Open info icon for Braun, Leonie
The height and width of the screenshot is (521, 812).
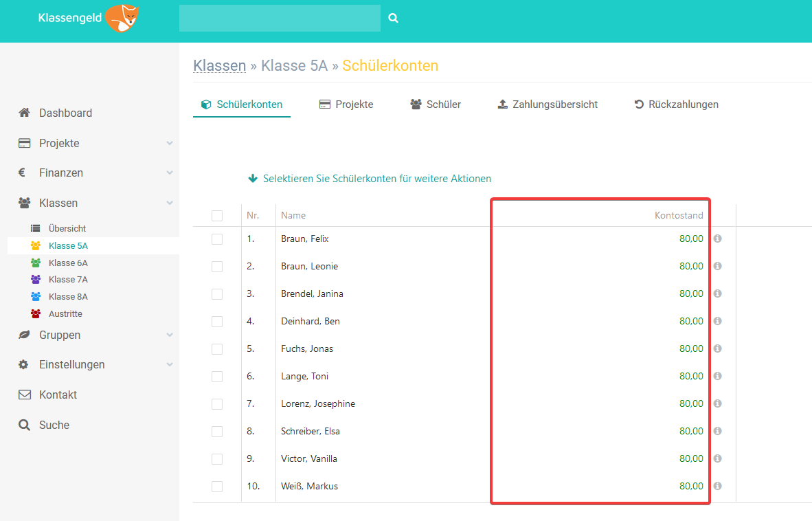pos(718,266)
